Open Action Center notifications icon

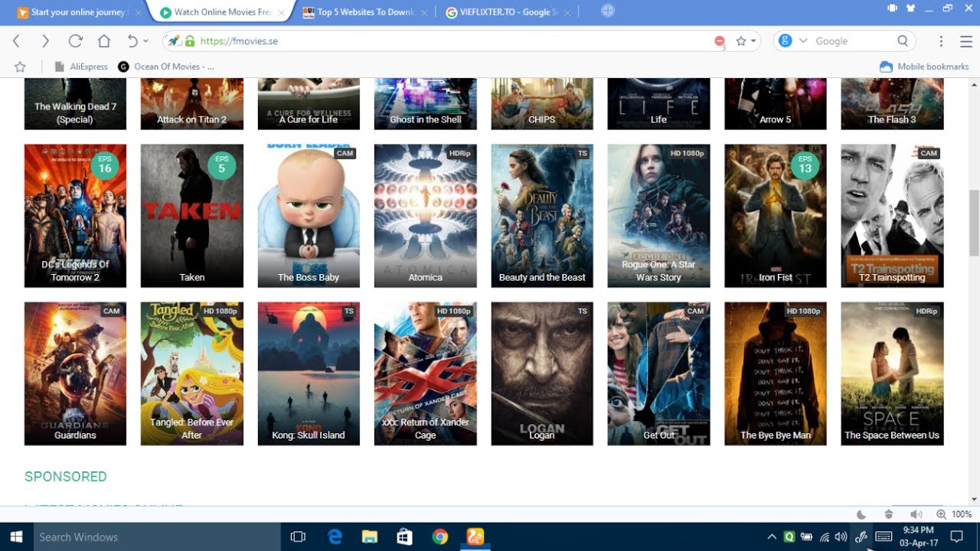point(956,536)
